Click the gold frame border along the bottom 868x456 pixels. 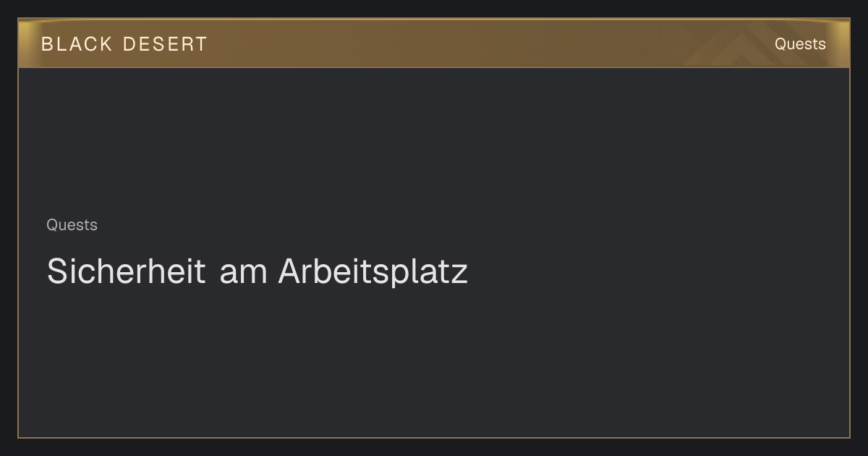click(x=434, y=437)
